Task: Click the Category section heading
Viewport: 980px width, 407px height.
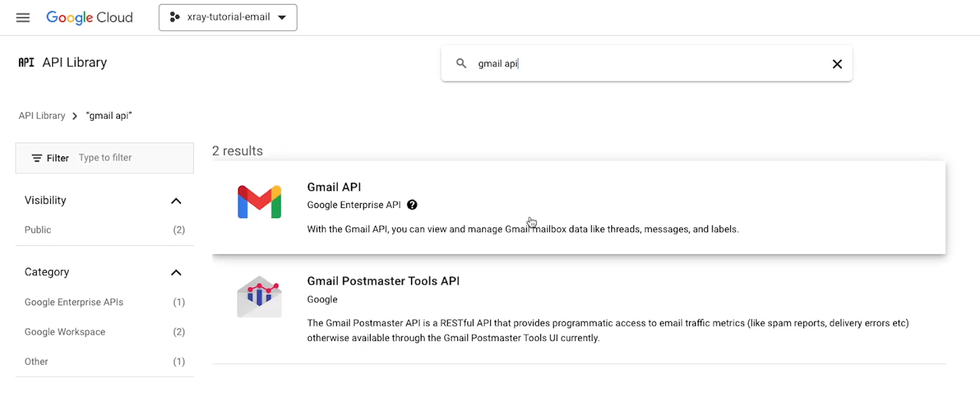Action: point(47,272)
